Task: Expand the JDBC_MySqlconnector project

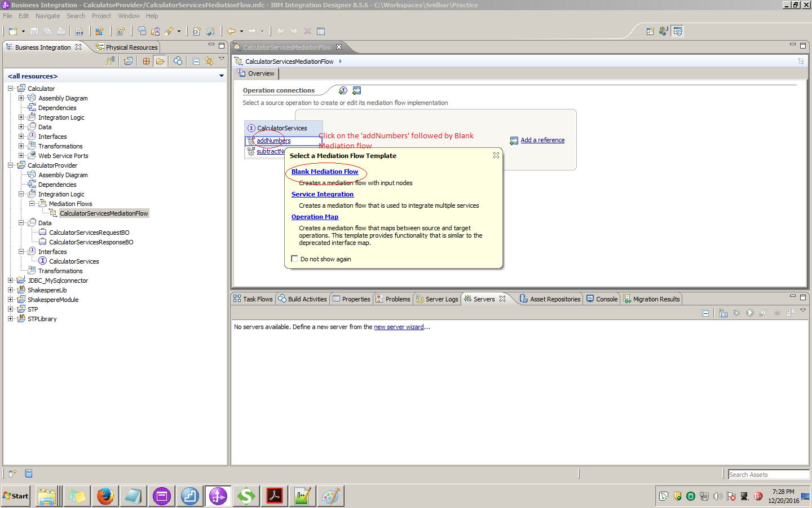Action: [10, 281]
